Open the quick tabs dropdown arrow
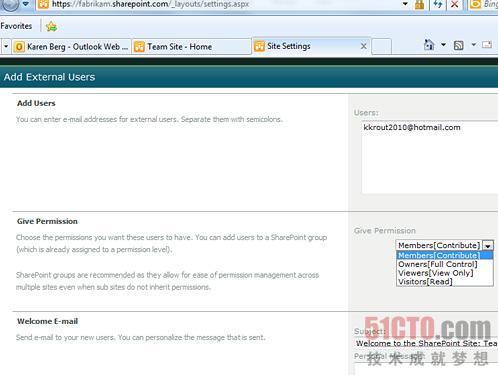Screen dimensions: 498x375 coord(6,46)
